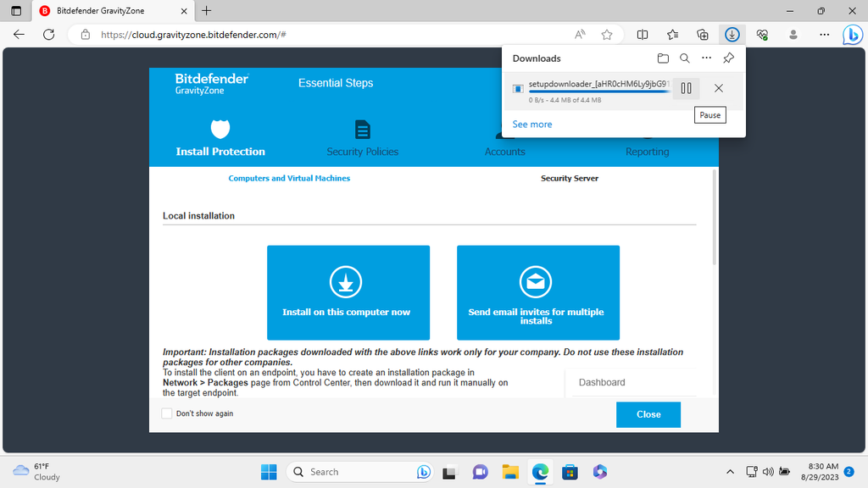Open Browser essentials heart icon
The width and height of the screenshot is (868, 488).
coord(760,35)
